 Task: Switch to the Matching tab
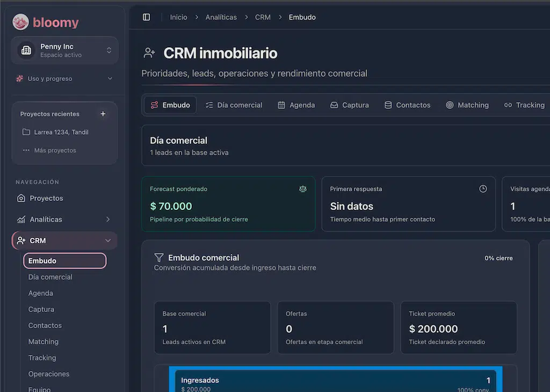click(467, 105)
